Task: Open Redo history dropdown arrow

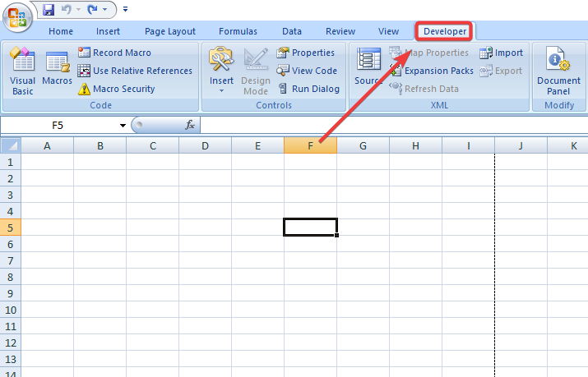Action: [x=105, y=9]
